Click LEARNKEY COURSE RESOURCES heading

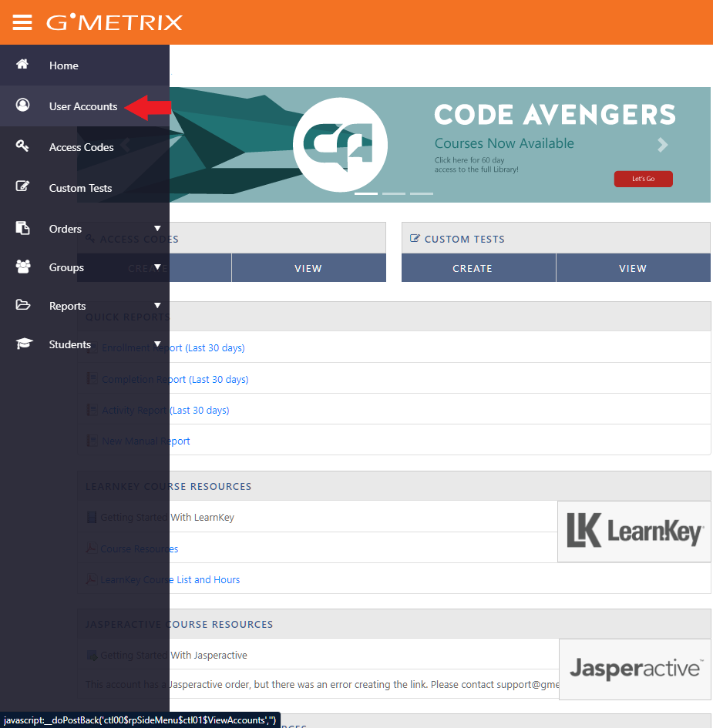pos(169,487)
